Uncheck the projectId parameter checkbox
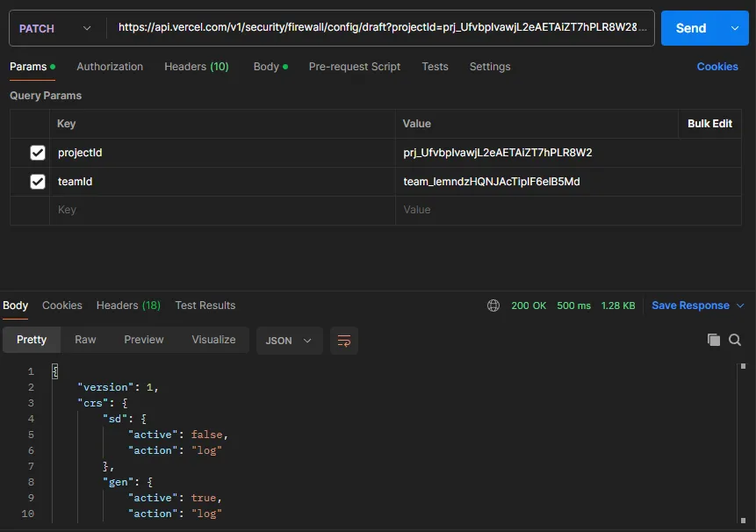The image size is (756, 532). tap(38, 153)
